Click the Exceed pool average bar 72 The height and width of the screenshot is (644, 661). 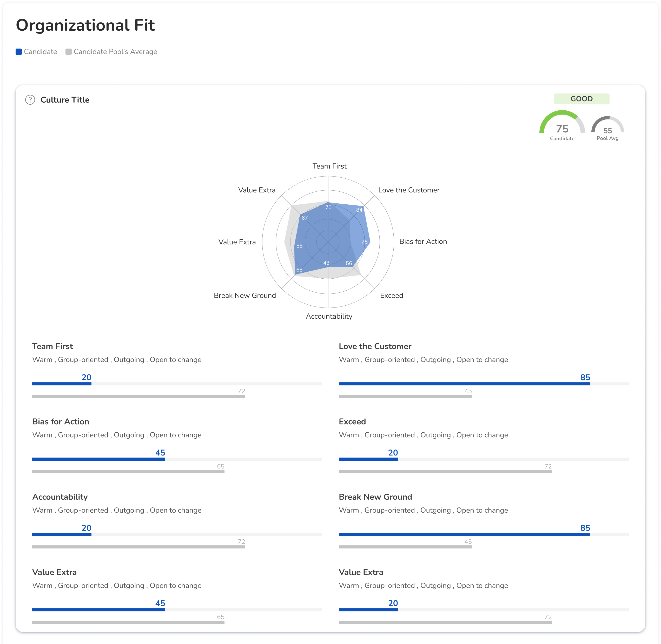[445, 472]
